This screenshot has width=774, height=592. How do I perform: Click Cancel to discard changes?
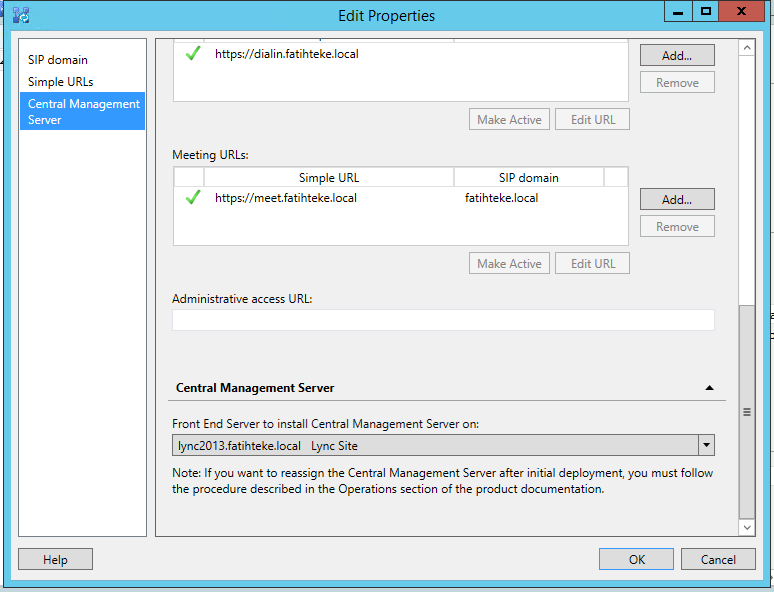(x=718, y=559)
